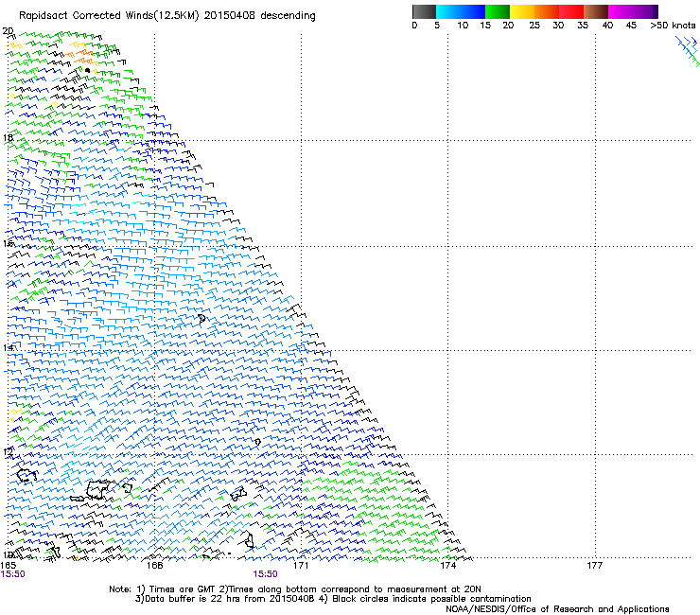Viewport: 700px width, 615px height.
Task: Click the '5' legend scale label
Action: [437, 26]
